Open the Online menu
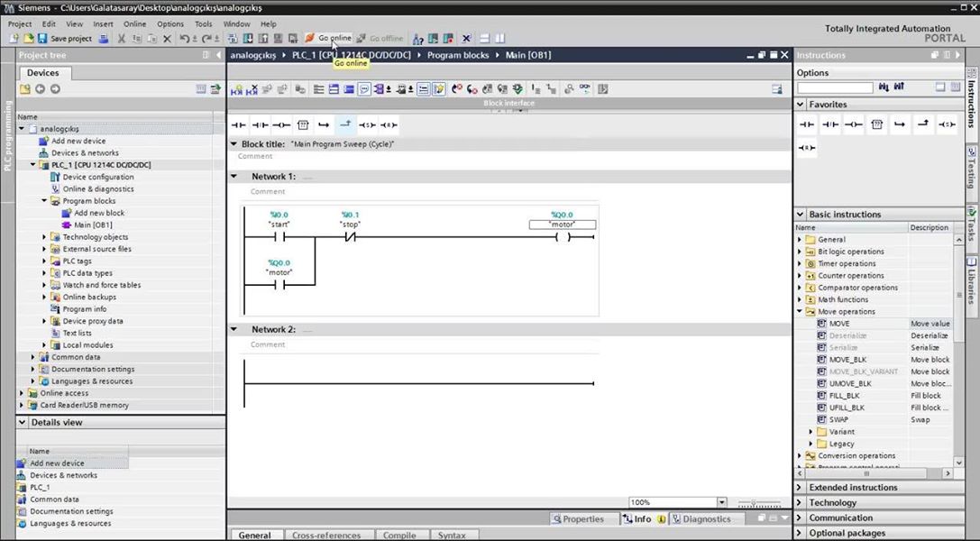The image size is (980, 541). click(x=134, y=23)
